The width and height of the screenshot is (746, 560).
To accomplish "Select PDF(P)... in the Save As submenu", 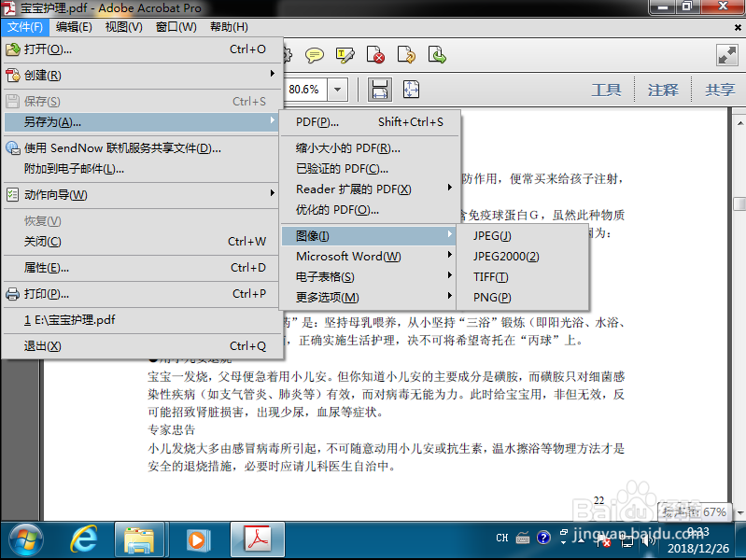I will click(x=370, y=122).
